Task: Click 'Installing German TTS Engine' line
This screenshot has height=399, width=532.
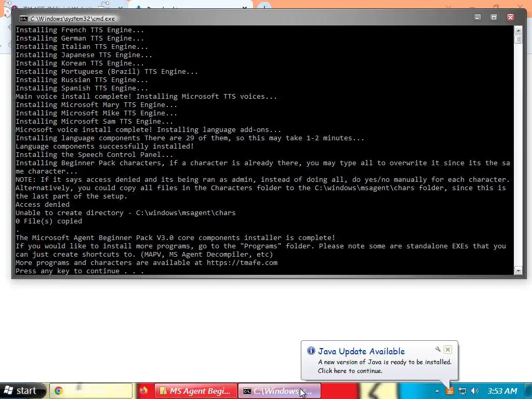Action: pyautogui.click(x=79, y=38)
